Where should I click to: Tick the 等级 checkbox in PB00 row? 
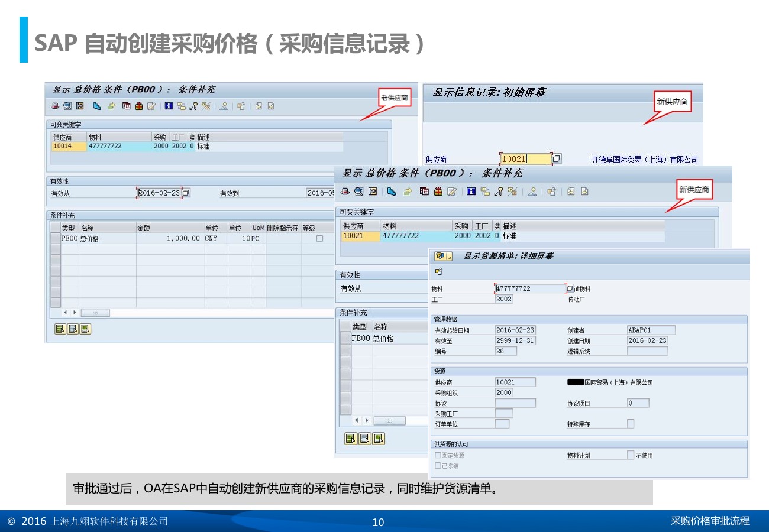[x=319, y=239]
